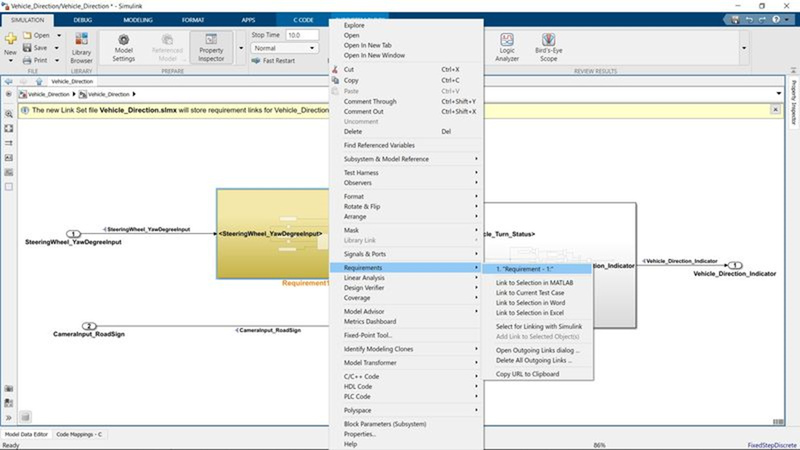Switch to the C CODE tab
800x450 pixels.
coord(303,20)
